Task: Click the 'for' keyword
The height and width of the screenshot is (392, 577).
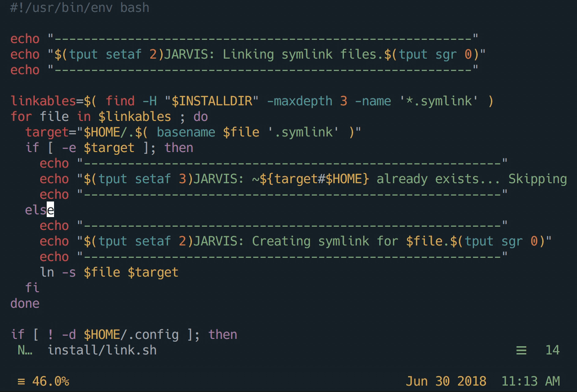Action: point(22,116)
